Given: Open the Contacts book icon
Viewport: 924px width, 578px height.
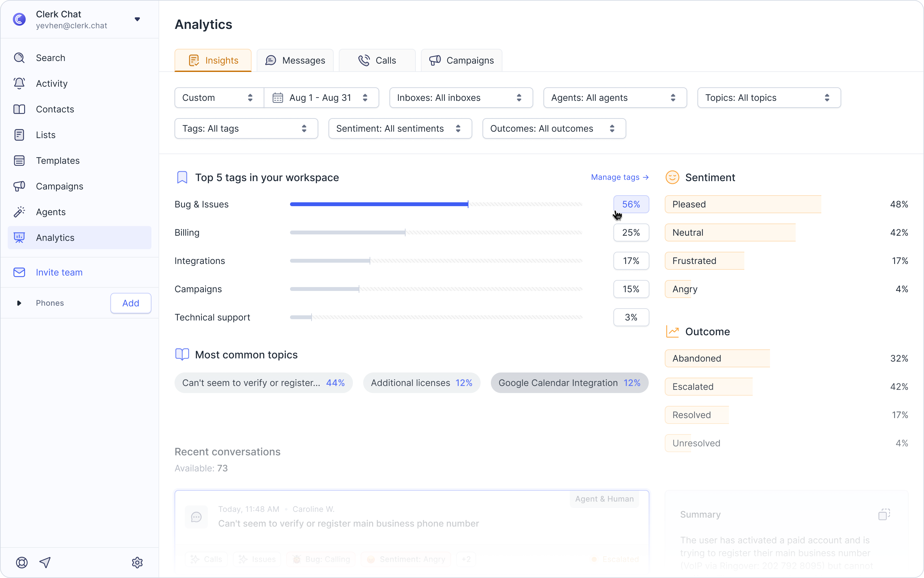Looking at the screenshot, I should (20, 109).
